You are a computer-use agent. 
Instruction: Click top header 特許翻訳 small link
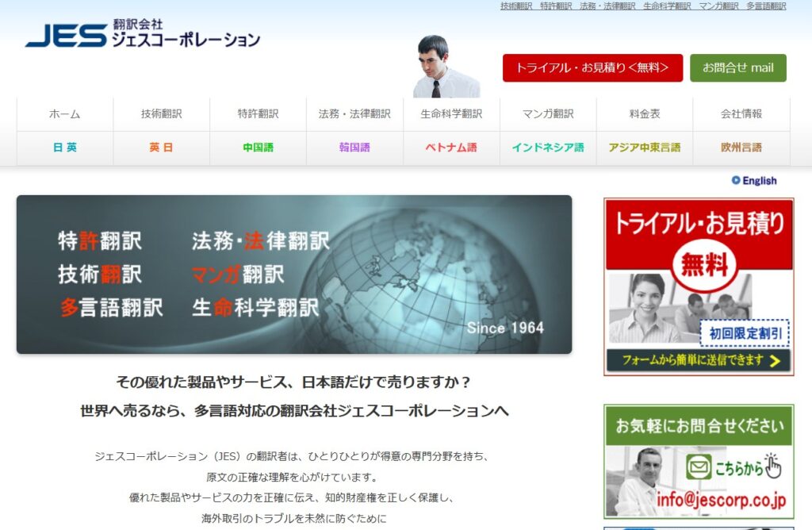click(x=556, y=6)
